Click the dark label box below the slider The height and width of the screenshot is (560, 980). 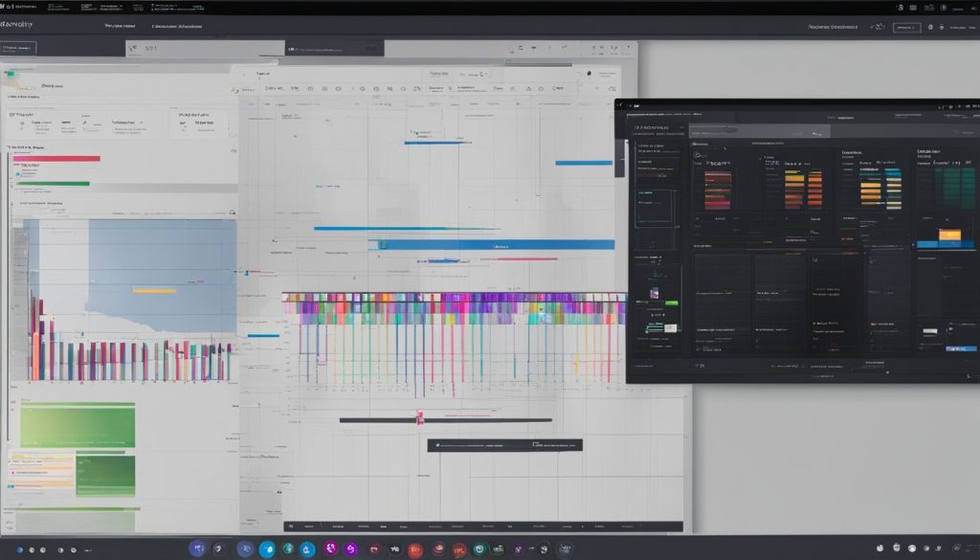pyautogui.click(x=505, y=445)
